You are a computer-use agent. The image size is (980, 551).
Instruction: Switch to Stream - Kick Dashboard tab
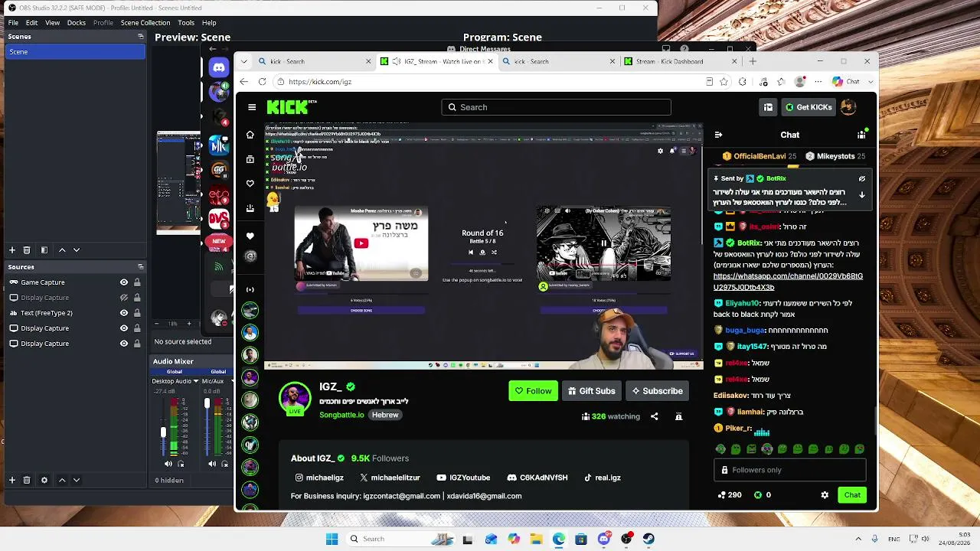679,61
